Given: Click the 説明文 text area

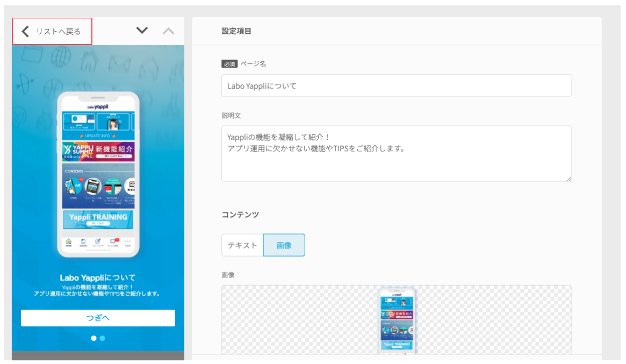Looking at the screenshot, I should pyautogui.click(x=397, y=154).
